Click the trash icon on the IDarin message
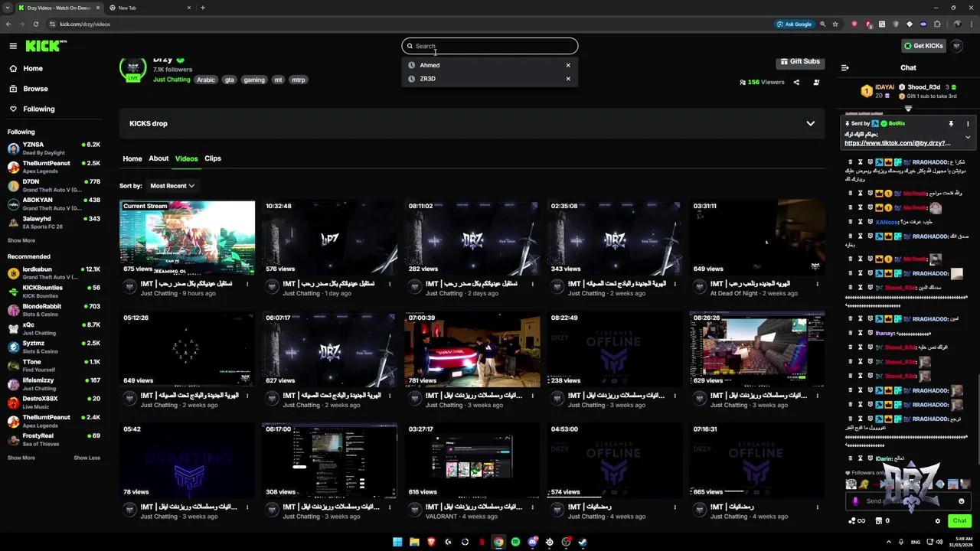Screen dimensions: 980x551 pyautogui.click(x=851, y=458)
